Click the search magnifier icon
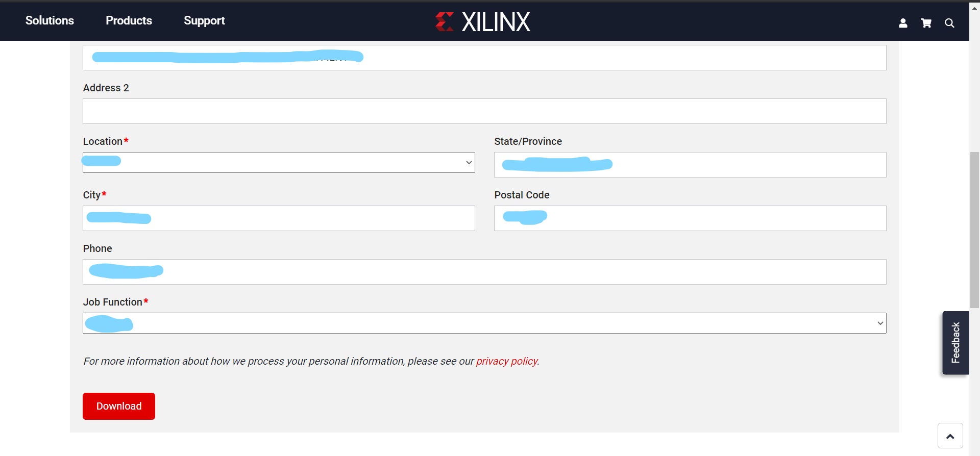This screenshot has width=980, height=456. coord(949,23)
